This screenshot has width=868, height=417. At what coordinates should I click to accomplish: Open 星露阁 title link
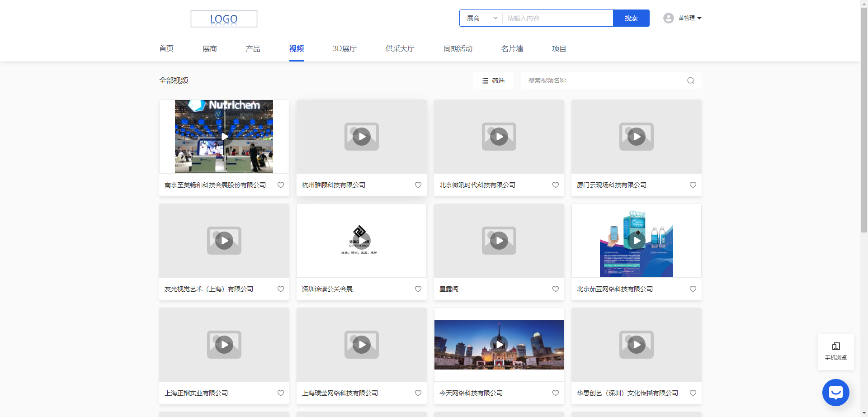[449, 289]
